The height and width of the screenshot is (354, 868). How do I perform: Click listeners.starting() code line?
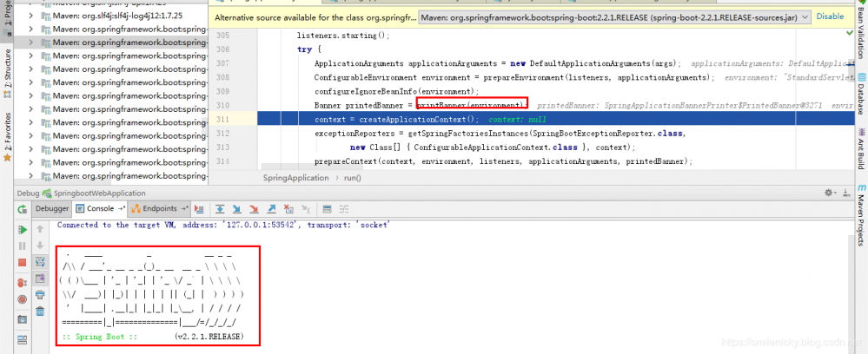tap(343, 36)
